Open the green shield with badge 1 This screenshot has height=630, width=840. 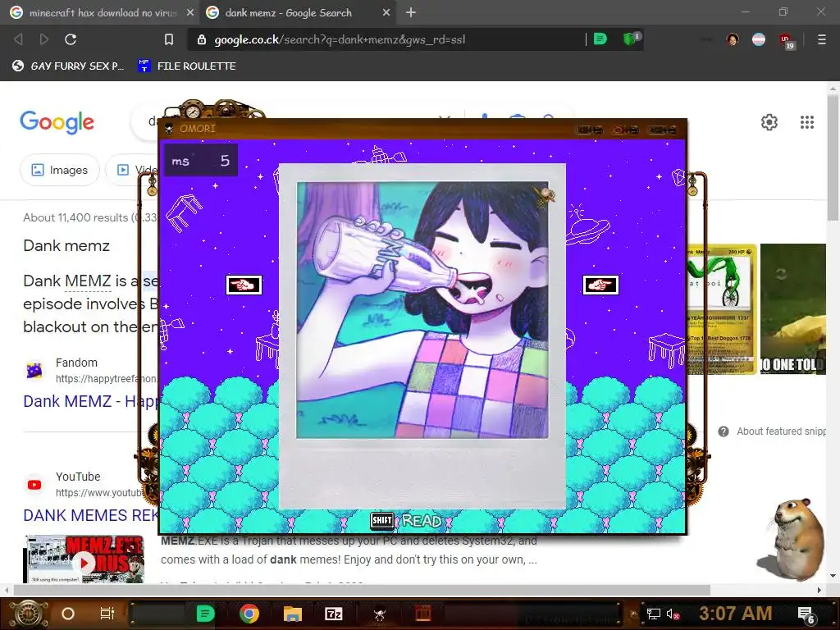point(631,39)
